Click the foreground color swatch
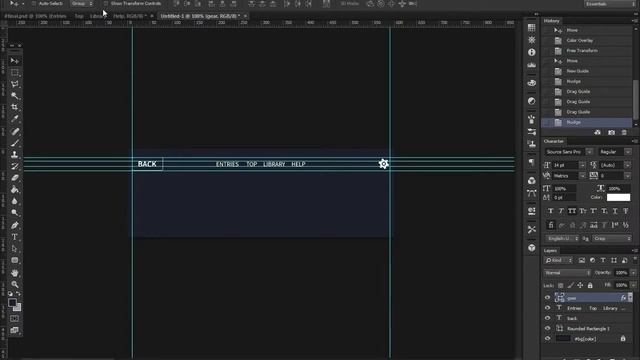 tap(12, 303)
